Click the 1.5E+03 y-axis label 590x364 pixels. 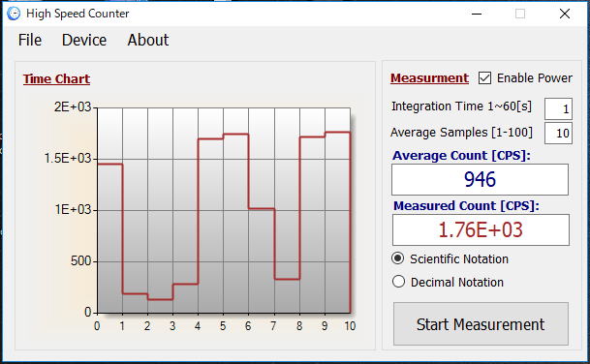[68, 159]
